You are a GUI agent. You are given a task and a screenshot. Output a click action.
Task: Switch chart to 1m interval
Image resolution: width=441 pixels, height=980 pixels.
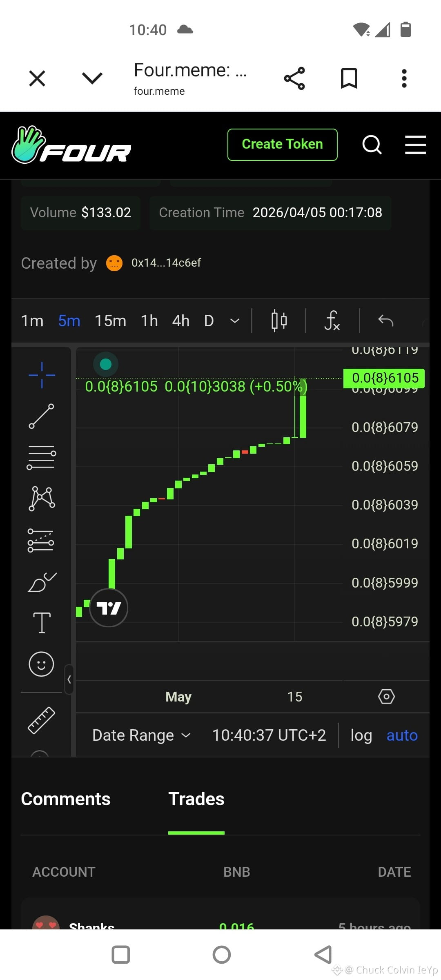32,321
